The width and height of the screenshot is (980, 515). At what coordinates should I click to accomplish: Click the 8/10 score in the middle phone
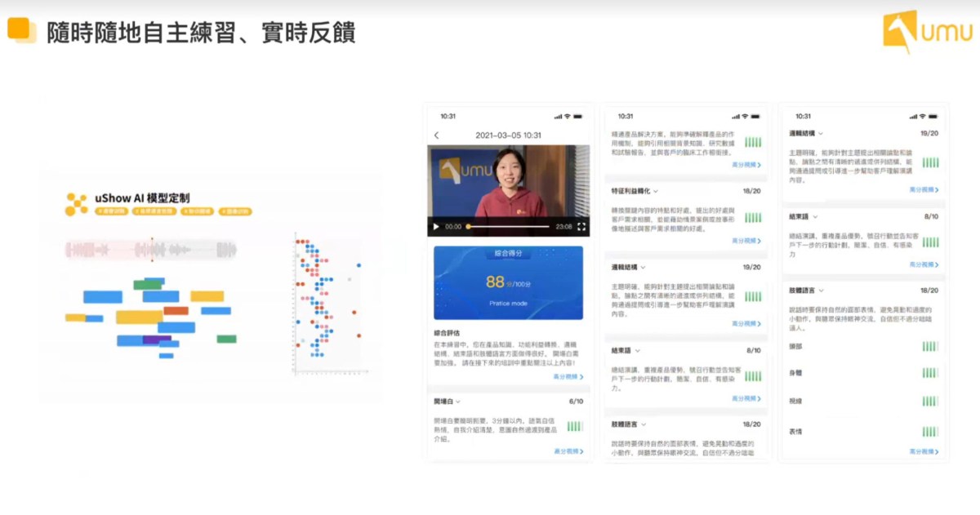[x=754, y=350]
